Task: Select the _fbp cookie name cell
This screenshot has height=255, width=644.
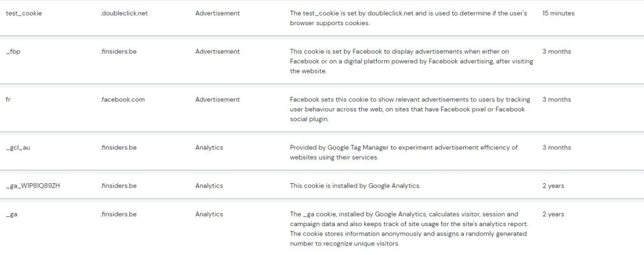Action: pyautogui.click(x=13, y=52)
